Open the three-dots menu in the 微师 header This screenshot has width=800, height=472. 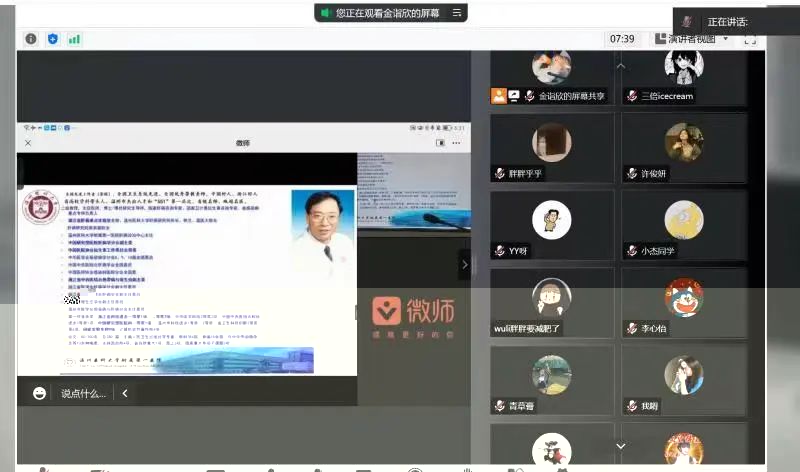456,143
